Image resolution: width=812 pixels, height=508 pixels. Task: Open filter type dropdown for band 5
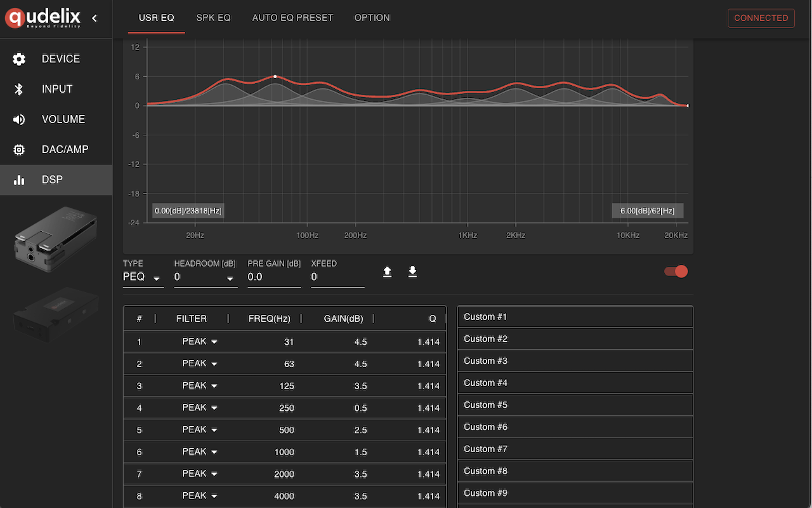pyautogui.click(x=200, y=430)
